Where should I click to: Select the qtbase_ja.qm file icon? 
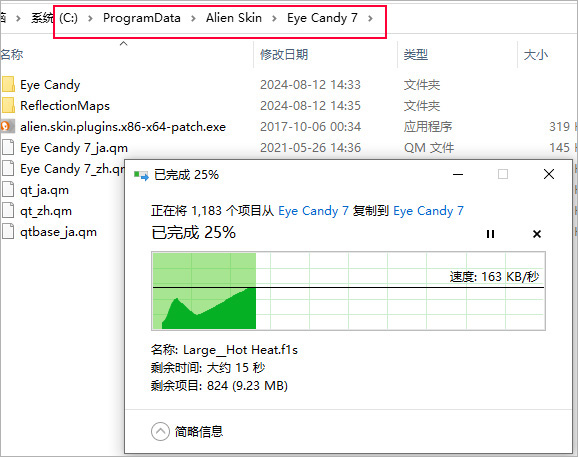click(8, 231)
